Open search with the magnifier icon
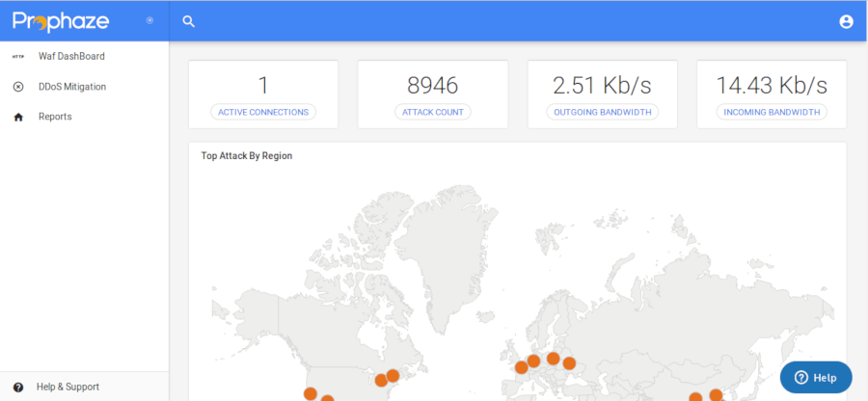 coord(189,21)
